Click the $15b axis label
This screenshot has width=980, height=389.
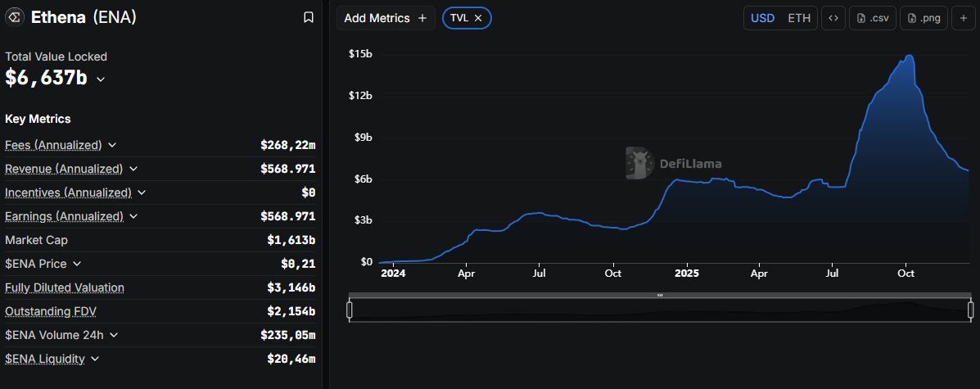pyautogui.click(x=360, y=54)
